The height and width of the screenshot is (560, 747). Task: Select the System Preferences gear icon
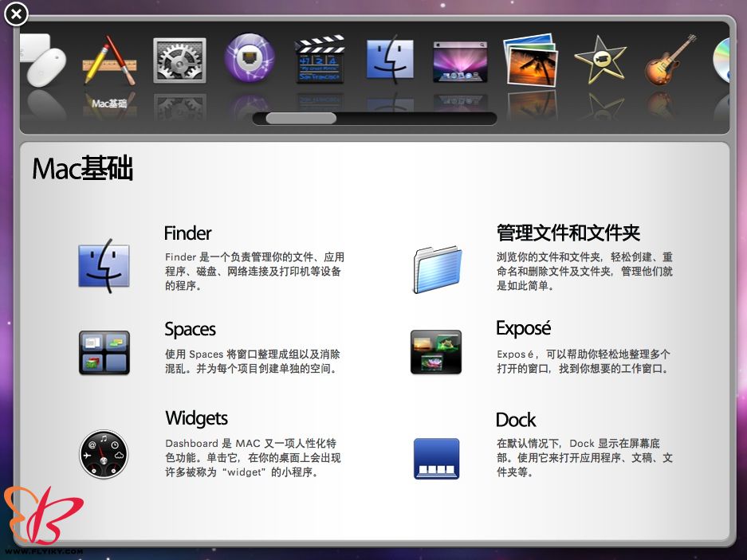pyautogui.click(x=179, y=61)
